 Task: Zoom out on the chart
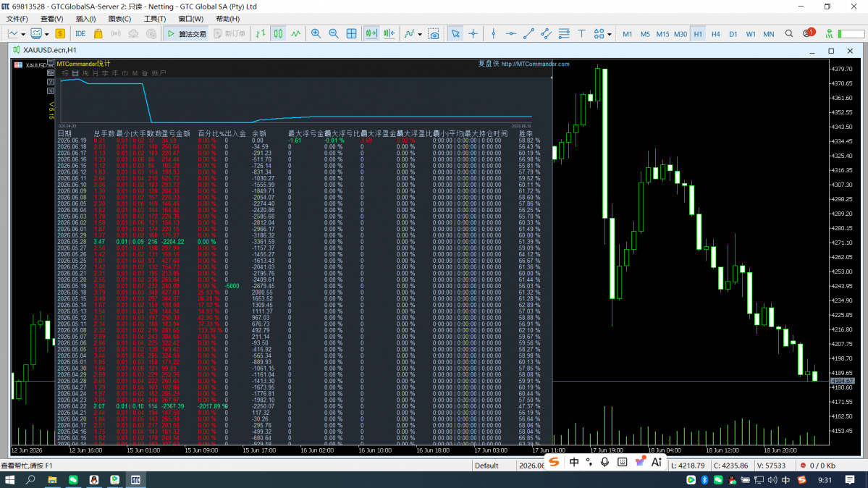(x=333, y=34)
